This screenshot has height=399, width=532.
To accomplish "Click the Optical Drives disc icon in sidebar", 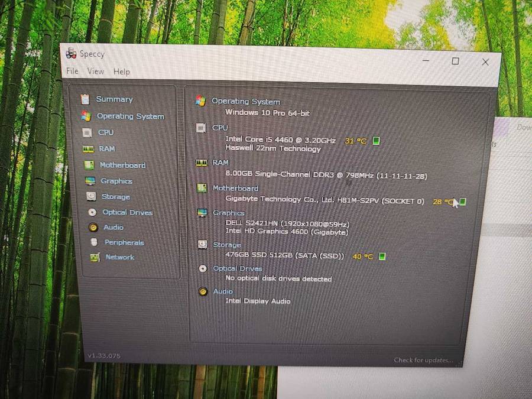I will pos(92,212).
